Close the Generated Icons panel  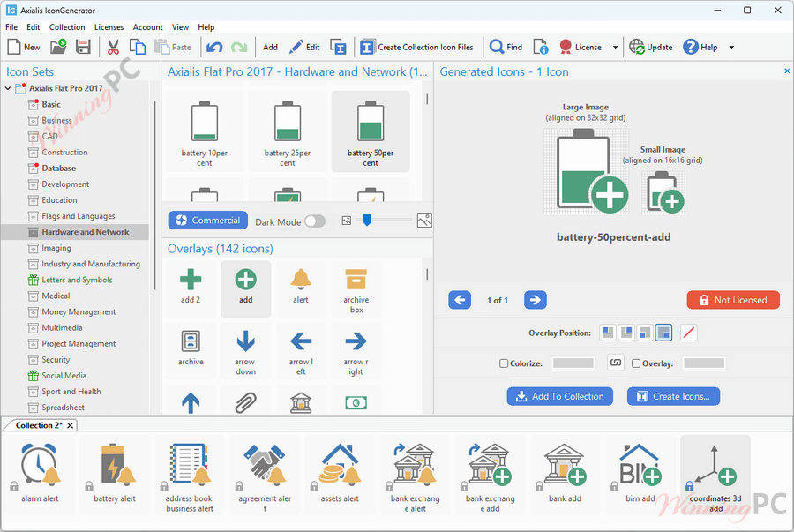point(787,71)
